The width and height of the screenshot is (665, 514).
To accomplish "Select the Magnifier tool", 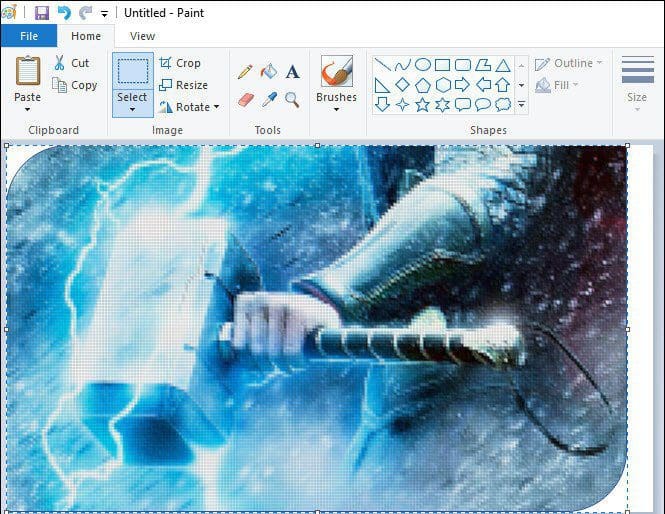I will tap(292, 100).
